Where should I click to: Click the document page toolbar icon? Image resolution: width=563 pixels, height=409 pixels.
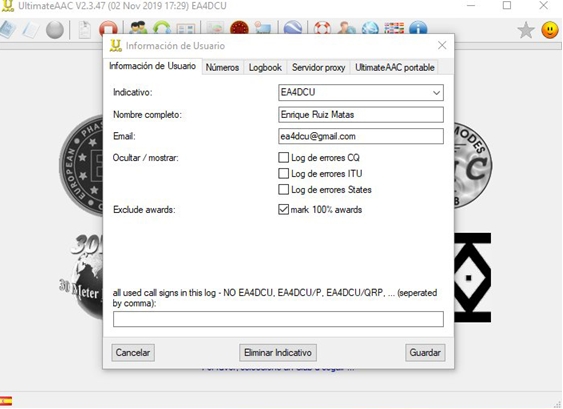(x=84, y=29)
